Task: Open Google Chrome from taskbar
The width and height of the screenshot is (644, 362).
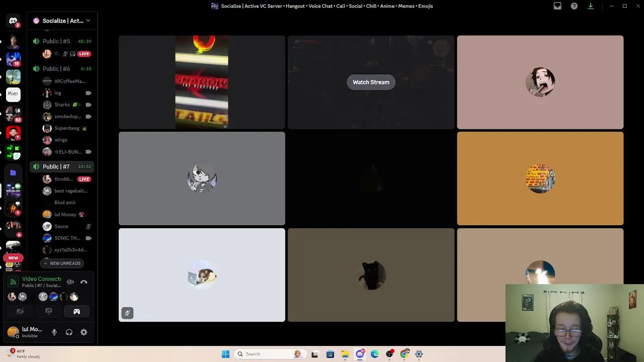Action: [x=404, y=354]
